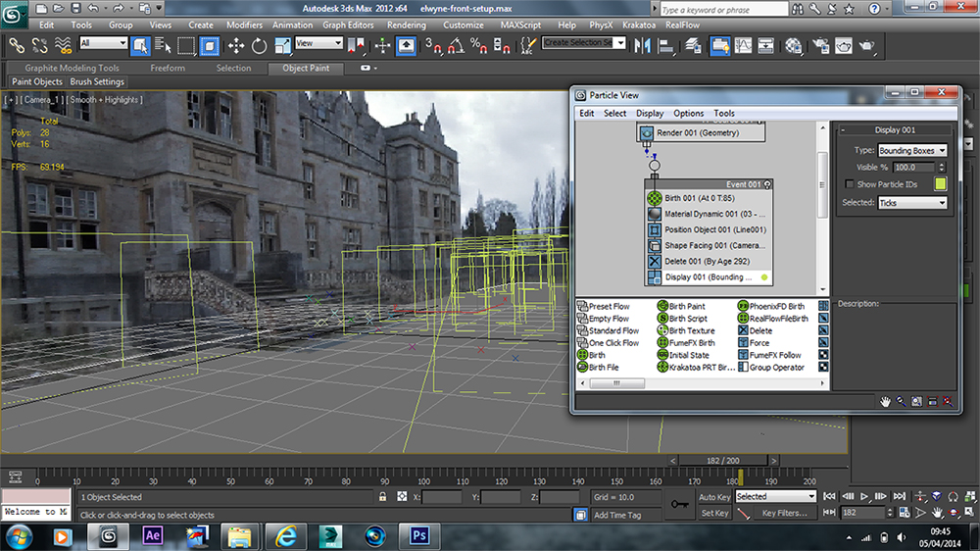Open After Effects from the taskbar
Image resolution: width=980 pixels, height=551 pixels.
(153, 536)
